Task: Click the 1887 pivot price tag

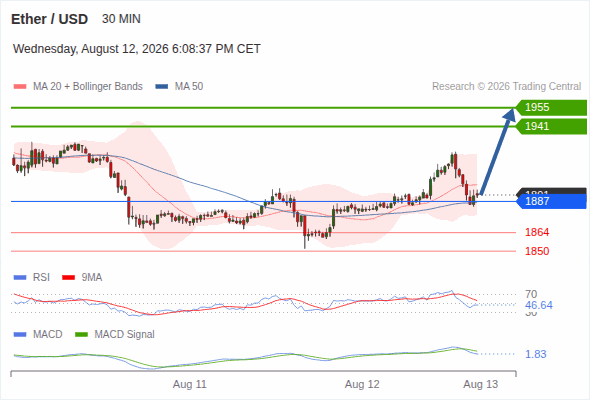Action: click(x=551, y=201)
